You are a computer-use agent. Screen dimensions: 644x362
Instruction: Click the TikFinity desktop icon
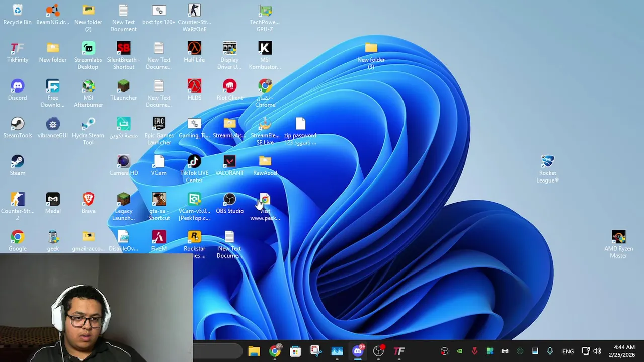click(x=18, y=52)
